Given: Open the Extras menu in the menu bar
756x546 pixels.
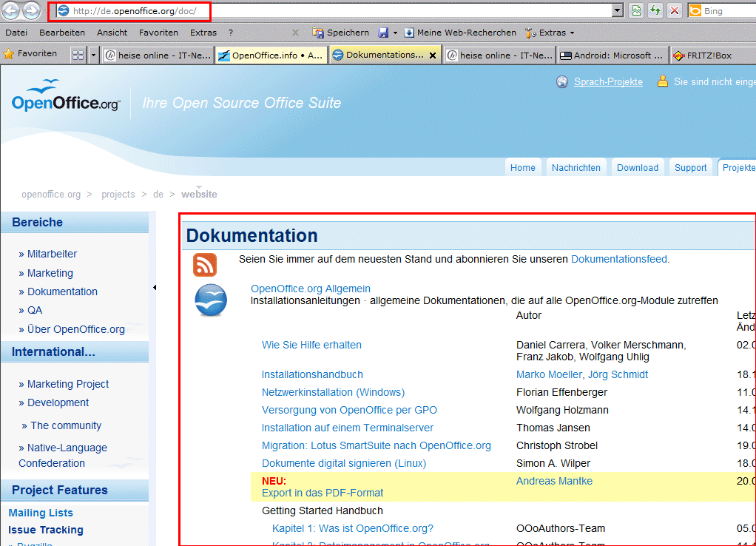Looking at the screenshot, I should [x=203, y=33].
